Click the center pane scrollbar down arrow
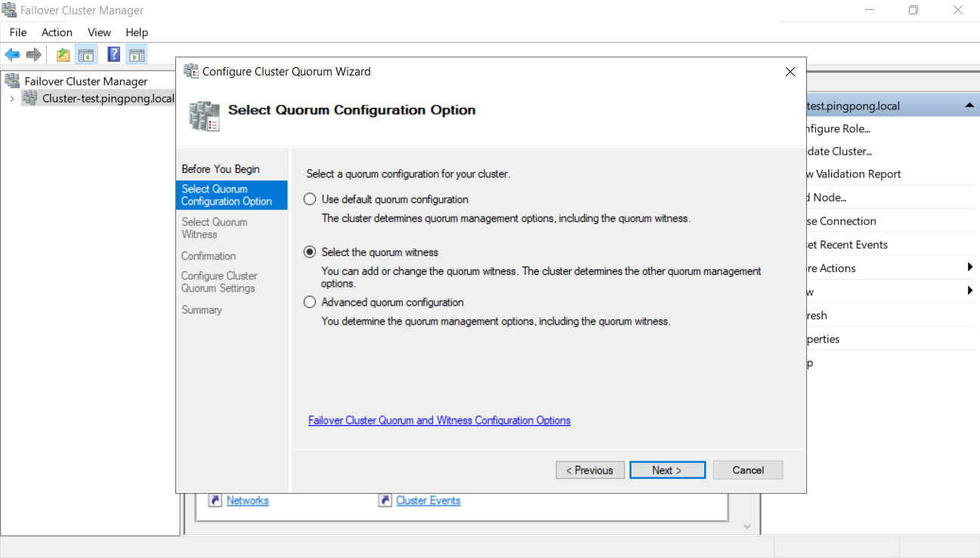 (747, 526)
